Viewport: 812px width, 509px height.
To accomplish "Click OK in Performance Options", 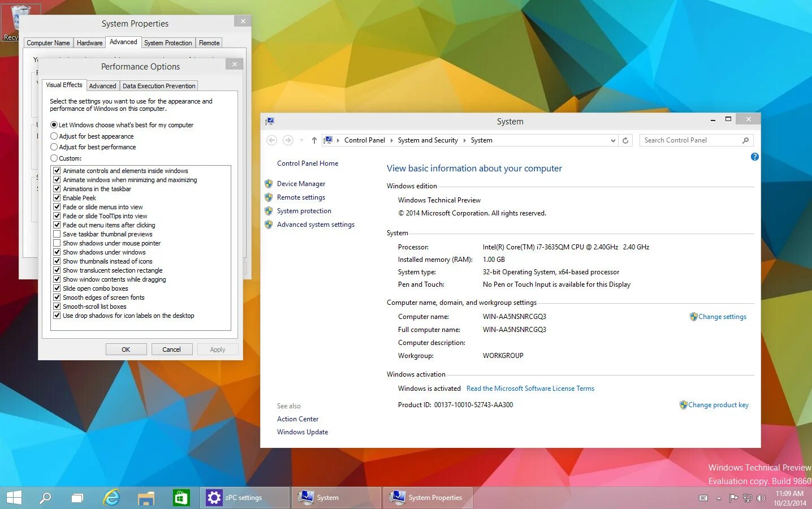I will pyautogui.click(x=126, y=350).
